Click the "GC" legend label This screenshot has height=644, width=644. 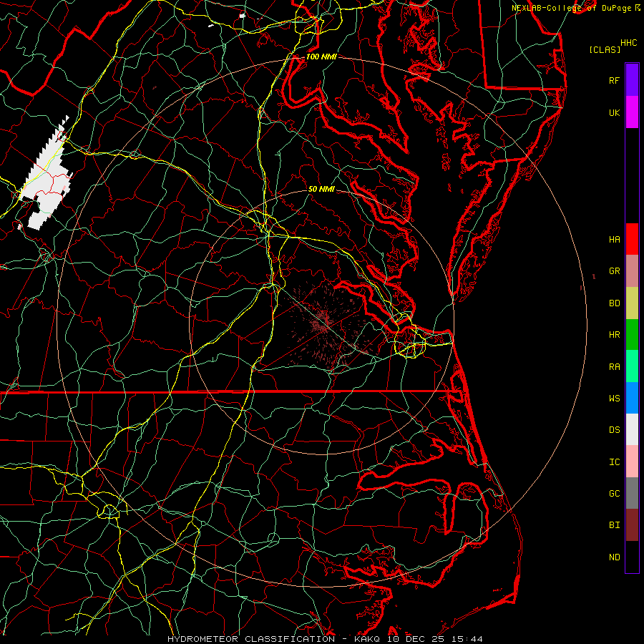pyautogui.click(x=614, y=494)
